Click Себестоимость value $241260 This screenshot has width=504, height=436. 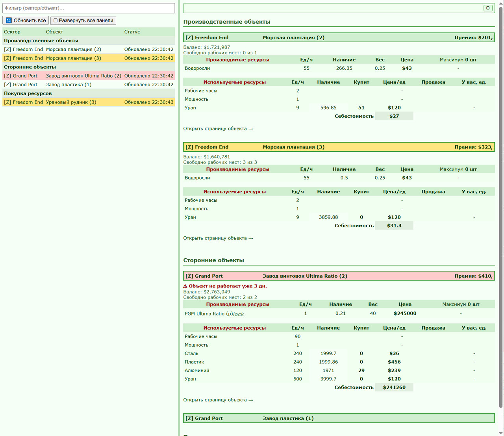click(394, 388)
